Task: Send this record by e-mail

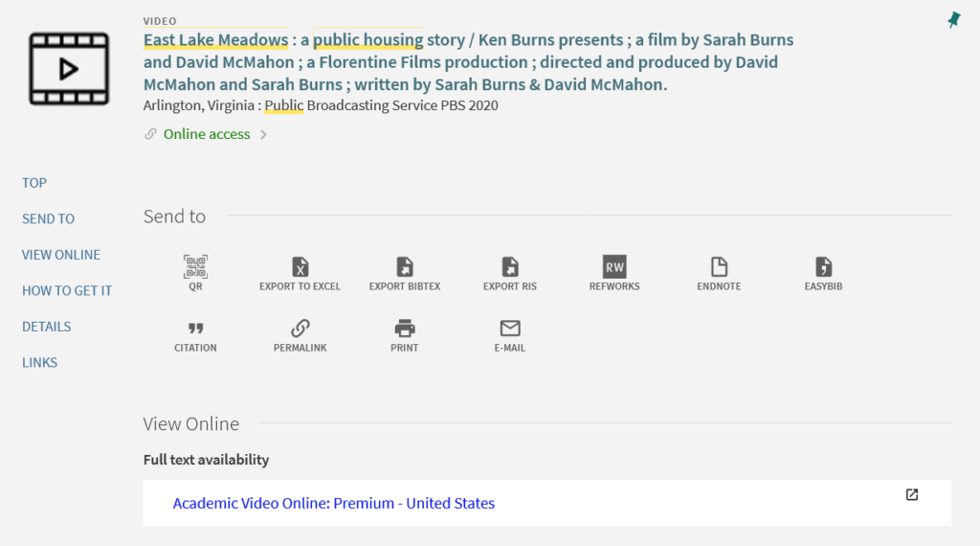Action: 509,336
